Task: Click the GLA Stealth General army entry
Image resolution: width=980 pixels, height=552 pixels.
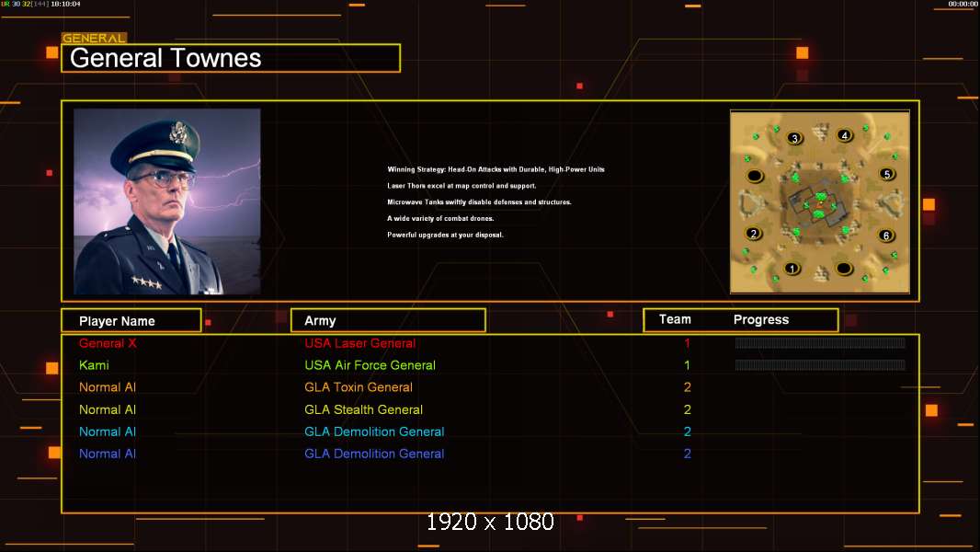Action: (x=364, y=409)
